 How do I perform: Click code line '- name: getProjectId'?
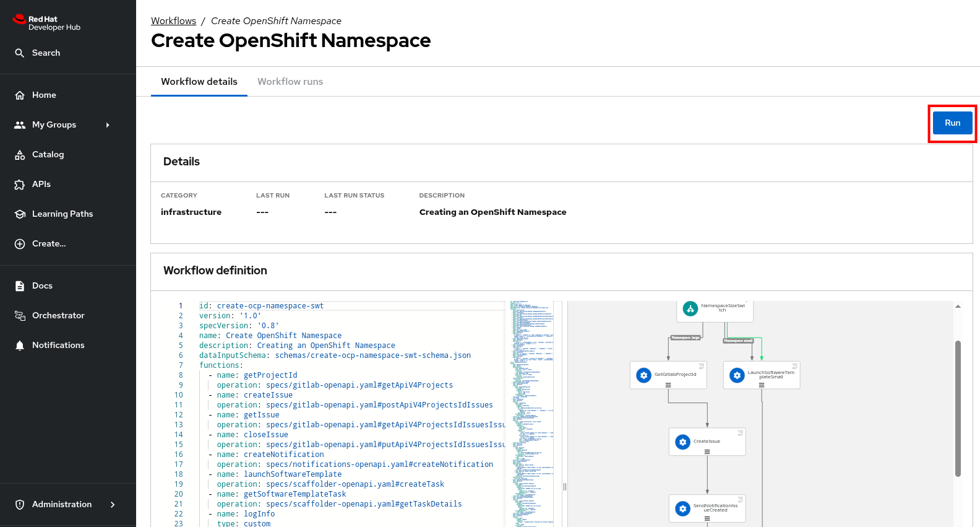(x=252, y=375)
